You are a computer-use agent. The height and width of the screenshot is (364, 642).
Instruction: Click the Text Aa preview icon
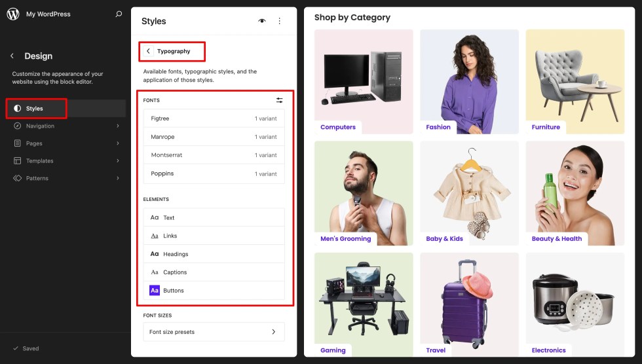coord(155,217)
